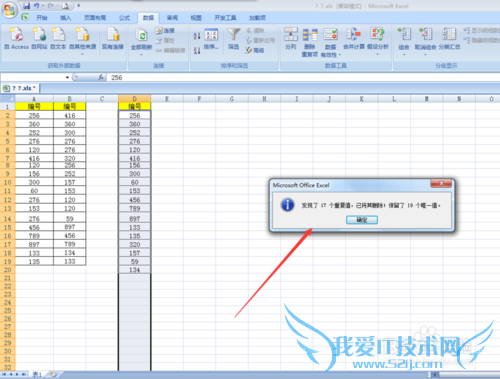Select cell D12 containing 456
The image size is (500, 379).
134,200
